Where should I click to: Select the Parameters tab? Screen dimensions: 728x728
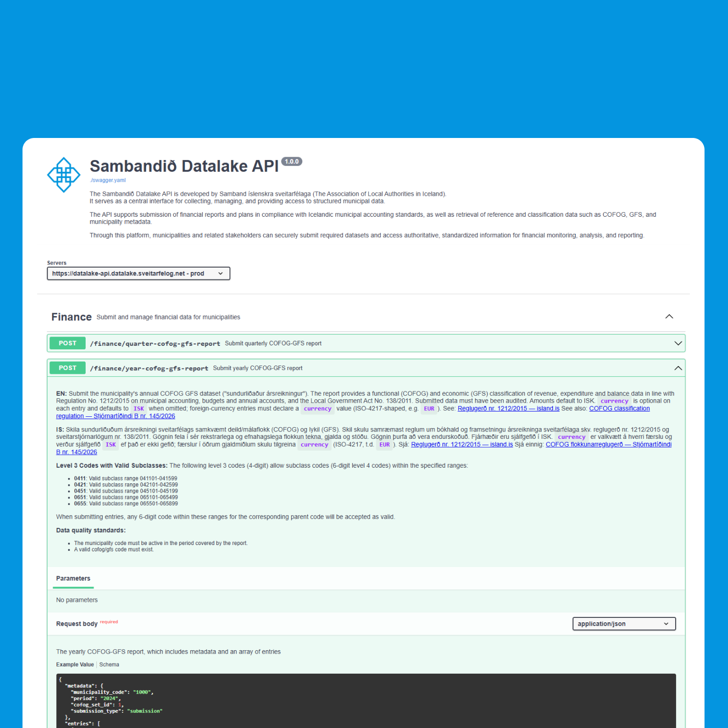pos(73,578)
